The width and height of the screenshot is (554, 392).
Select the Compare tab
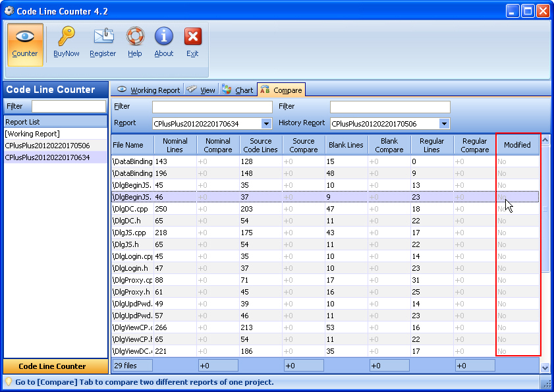[x=281, y=90]
